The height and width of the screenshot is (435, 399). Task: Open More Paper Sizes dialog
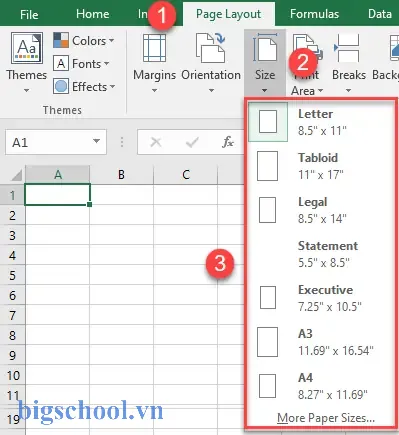point(326,418)
